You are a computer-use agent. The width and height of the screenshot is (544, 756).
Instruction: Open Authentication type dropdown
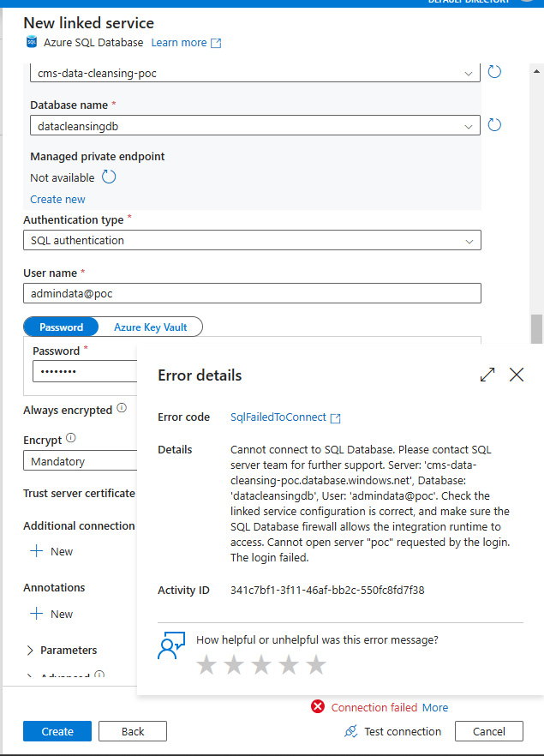coord(252,240)
